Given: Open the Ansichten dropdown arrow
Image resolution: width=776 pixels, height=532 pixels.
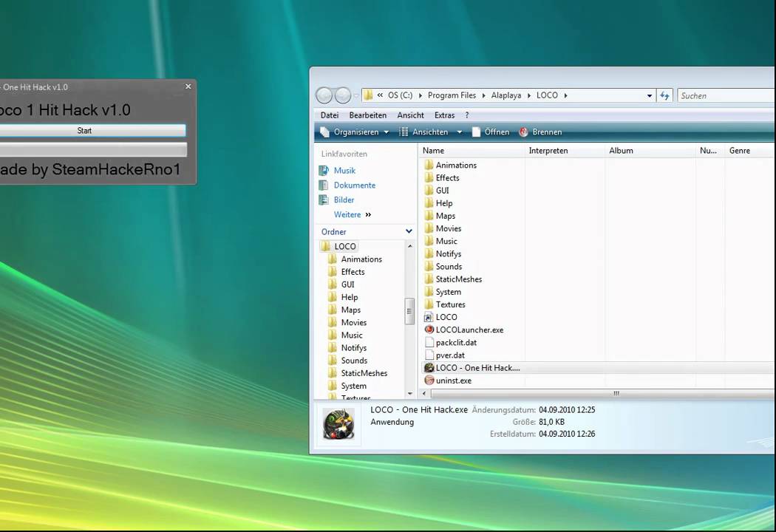Looking at the screenshot, I should point(459,132).
